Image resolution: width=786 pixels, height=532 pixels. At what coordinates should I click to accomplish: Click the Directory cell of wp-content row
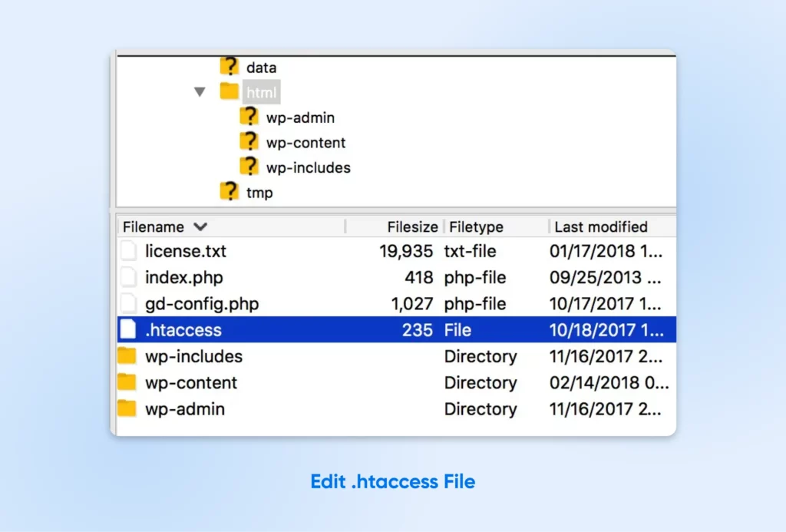(481, 382)
